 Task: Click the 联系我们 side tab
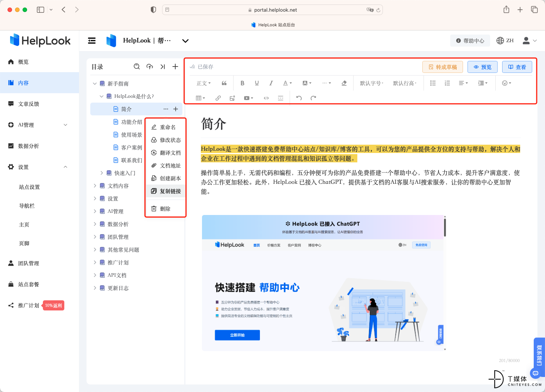click(539, 355)
